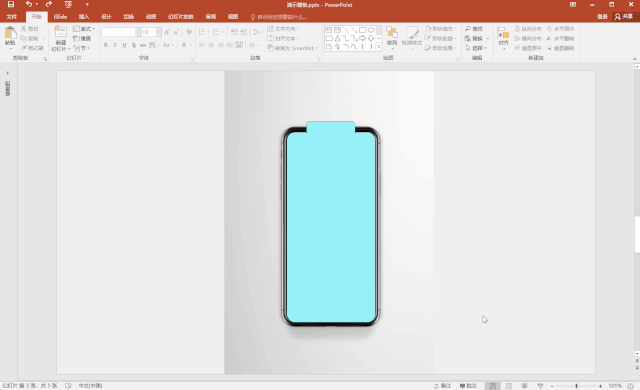The height and width of the screenshot is (390, 640).
Task: Save the presentation from quick access toolbar
Action: click(11, 4)
